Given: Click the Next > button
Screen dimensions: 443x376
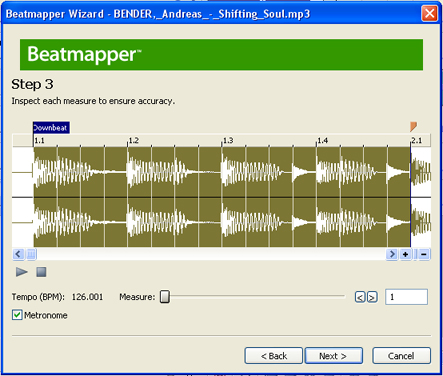Looking at the screenshot, I should point(334,356).
